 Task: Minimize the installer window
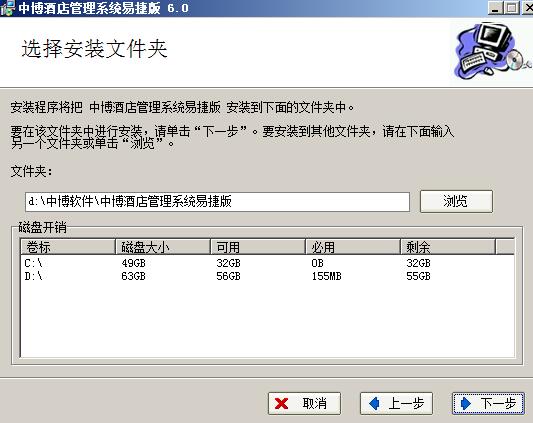point(495,7)
